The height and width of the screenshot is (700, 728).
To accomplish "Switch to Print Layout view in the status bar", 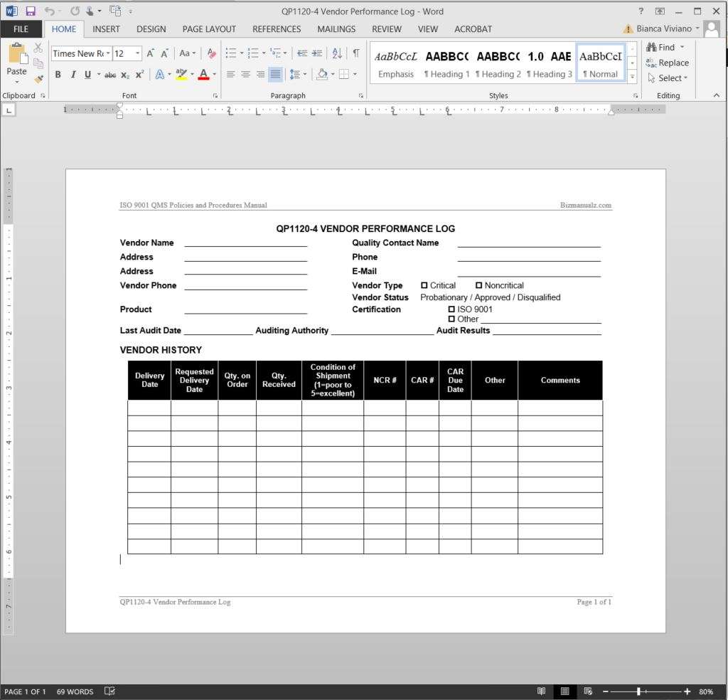I will click(564, 691).
